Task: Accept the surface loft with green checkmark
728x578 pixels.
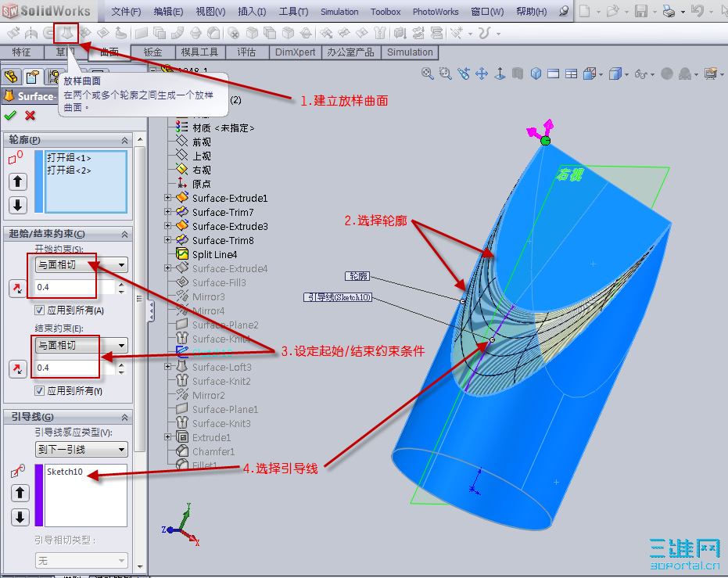Action: (10, 115)
